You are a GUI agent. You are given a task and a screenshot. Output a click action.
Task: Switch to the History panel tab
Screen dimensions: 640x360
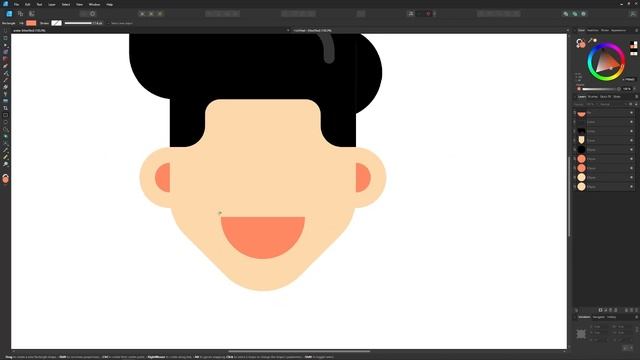[611, 317]
